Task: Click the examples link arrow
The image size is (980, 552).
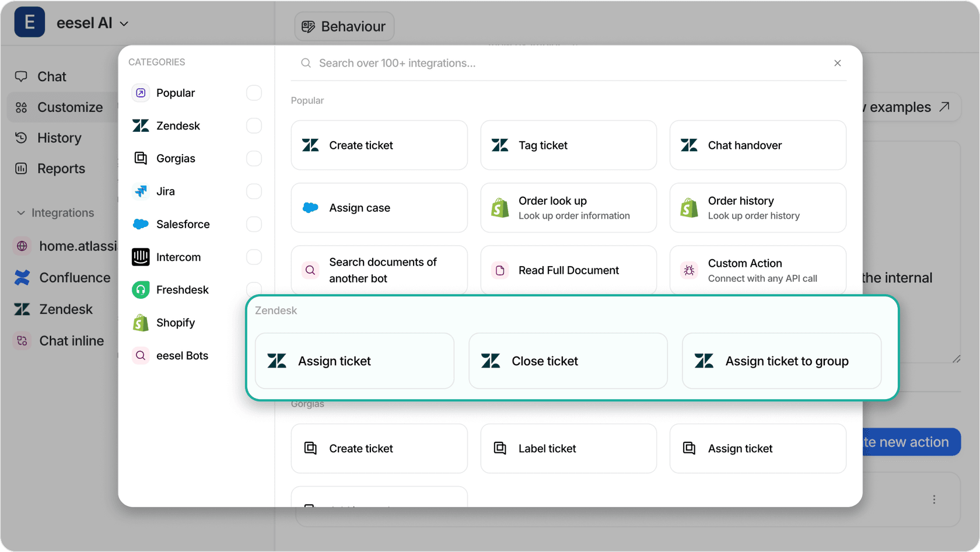Action: [x=944, y=107]
